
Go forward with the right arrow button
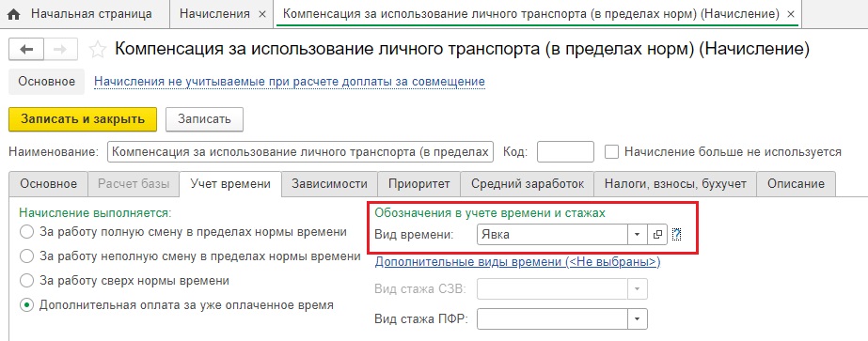(x=60, y=49)
